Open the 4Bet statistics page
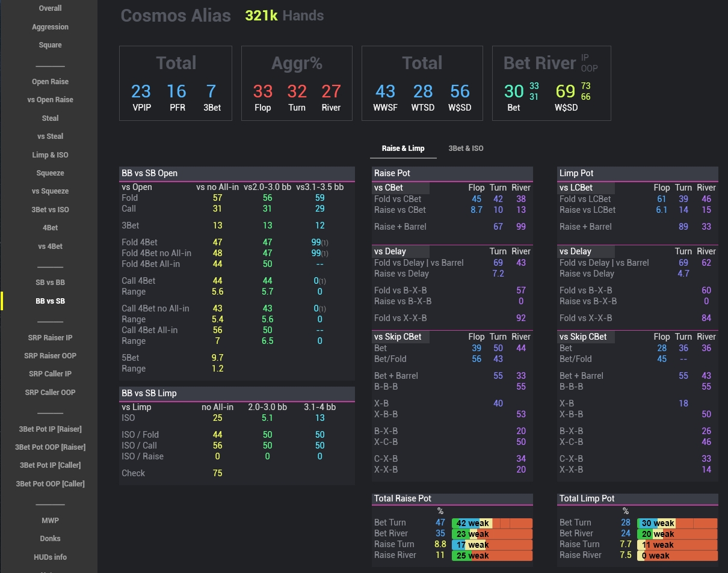This screenshot has width=728, height=573. [x=50, y=227]
